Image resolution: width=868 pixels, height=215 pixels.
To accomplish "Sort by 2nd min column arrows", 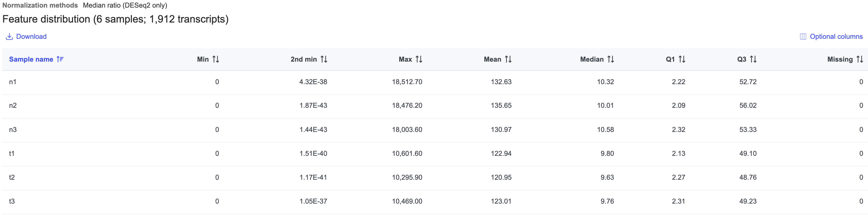I will click(324, 59).
